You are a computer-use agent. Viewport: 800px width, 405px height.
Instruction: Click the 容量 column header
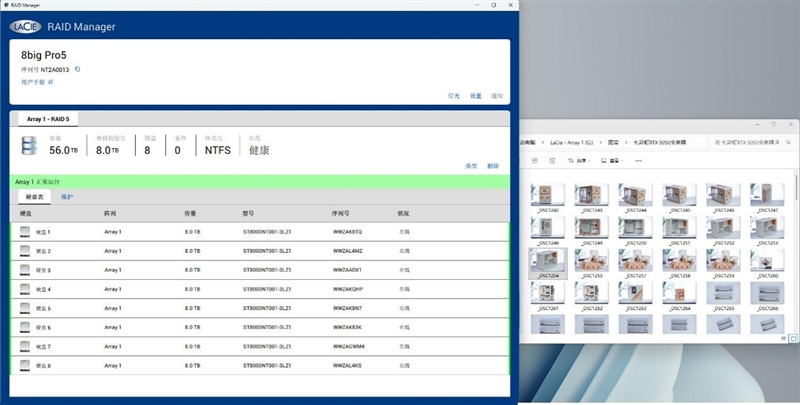tap(190, 213)
